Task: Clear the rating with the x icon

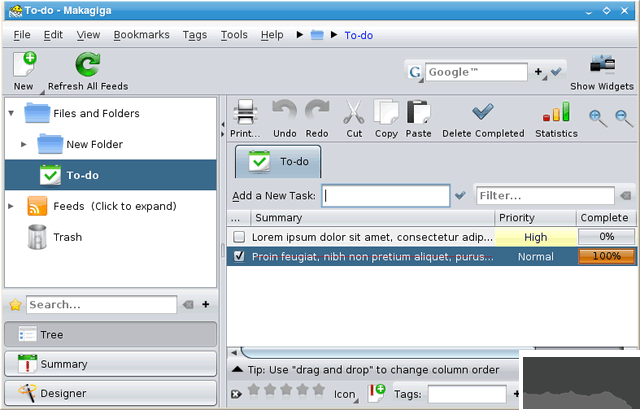Action: point(236,394)
